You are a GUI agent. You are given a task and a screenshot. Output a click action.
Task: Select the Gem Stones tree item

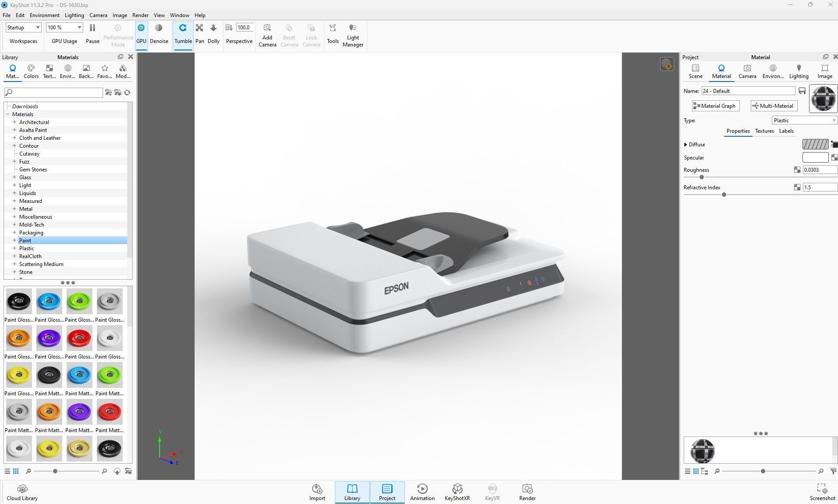point(33,170)
